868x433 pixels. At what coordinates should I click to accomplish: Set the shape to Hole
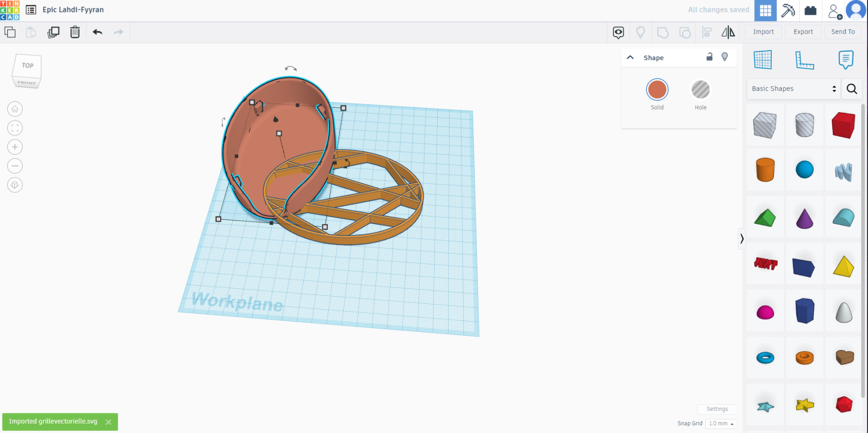(x=701, y=90)
